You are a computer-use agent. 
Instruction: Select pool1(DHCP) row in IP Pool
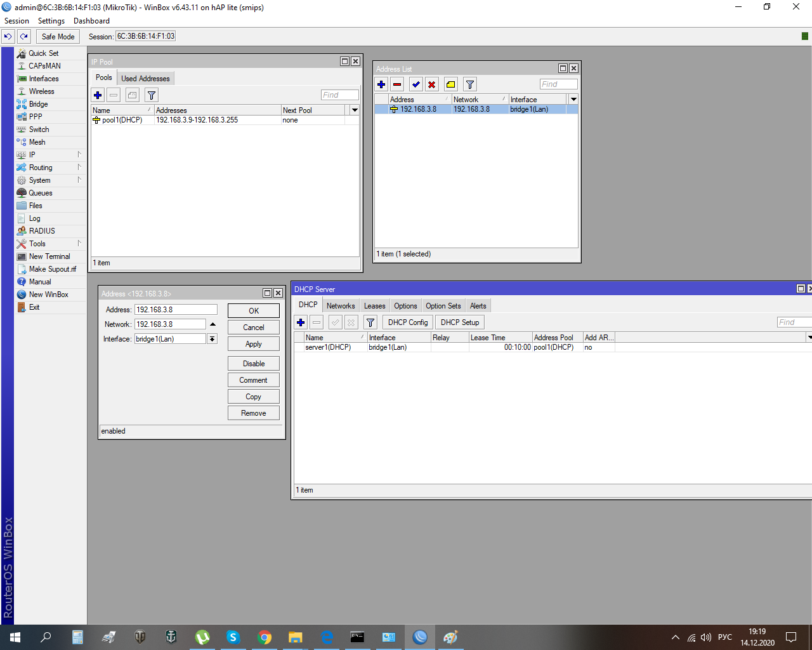pyautogui.click(x=225, y=120)
